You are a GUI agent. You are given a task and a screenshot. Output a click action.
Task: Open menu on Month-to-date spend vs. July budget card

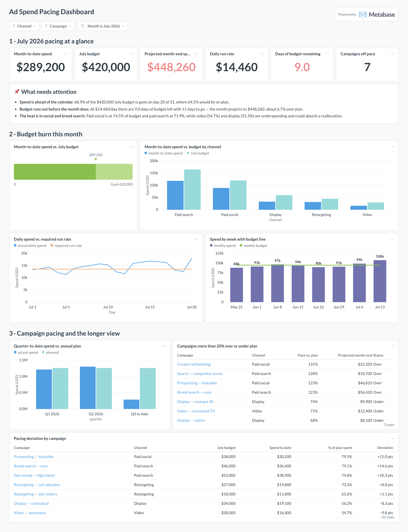131,147
